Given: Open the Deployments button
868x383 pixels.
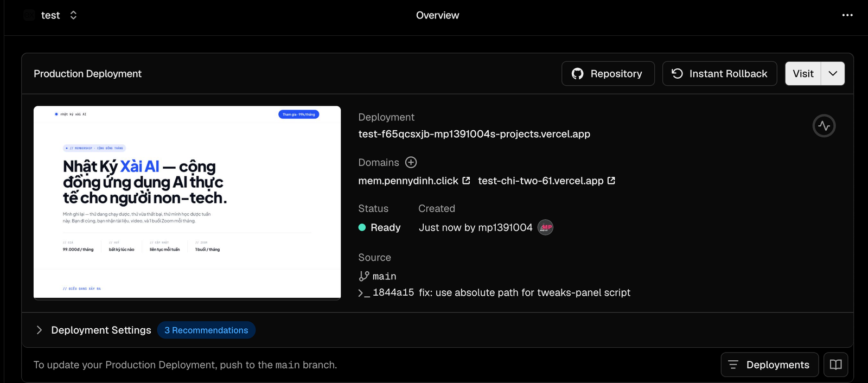Looking at the screenshot, I should point(769,365).
